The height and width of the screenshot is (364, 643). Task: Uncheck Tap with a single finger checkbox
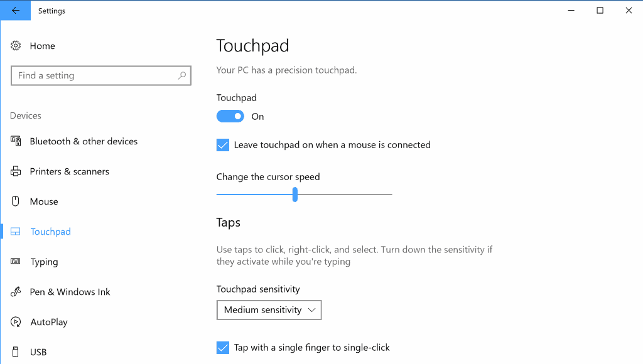click(x=223, y=348)
